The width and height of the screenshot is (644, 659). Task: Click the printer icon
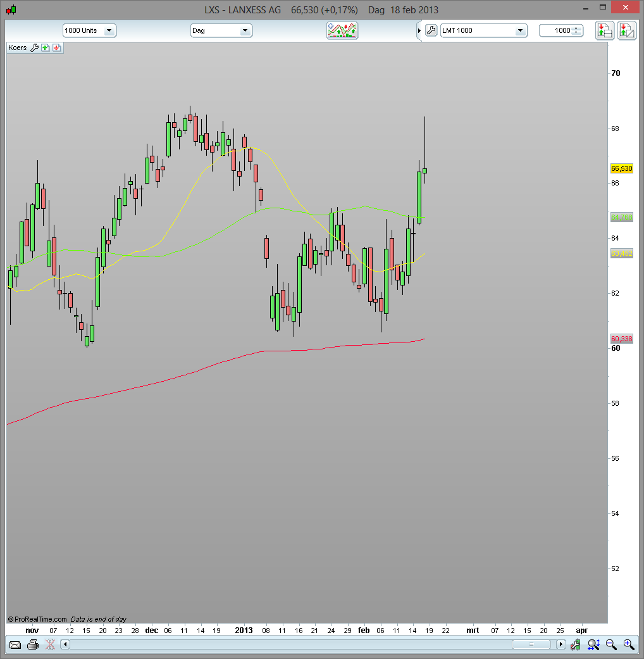click(x=33, y=644)
